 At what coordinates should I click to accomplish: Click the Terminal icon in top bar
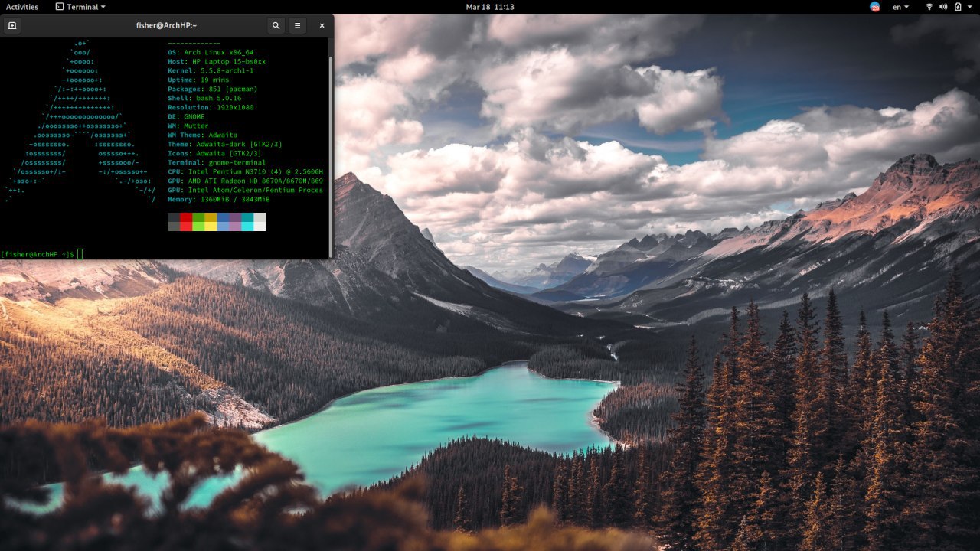click(60, 7)
